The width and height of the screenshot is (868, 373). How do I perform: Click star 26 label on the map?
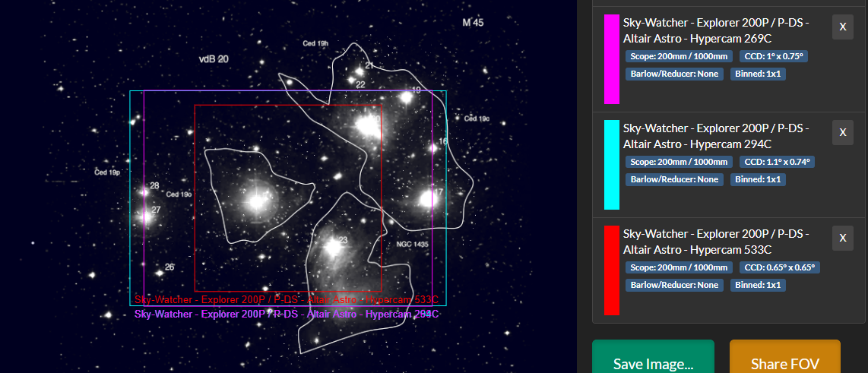point(169,267)
